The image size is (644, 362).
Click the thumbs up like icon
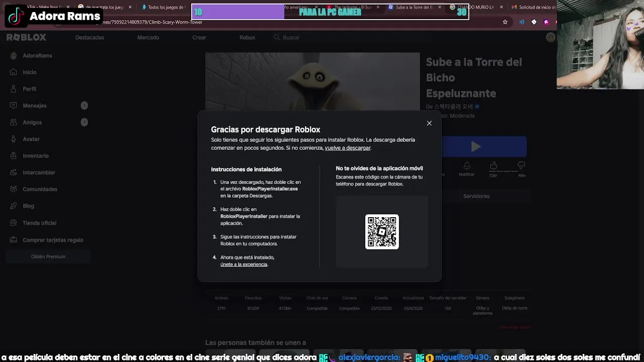pyautogui.click(x=494, y=165)
